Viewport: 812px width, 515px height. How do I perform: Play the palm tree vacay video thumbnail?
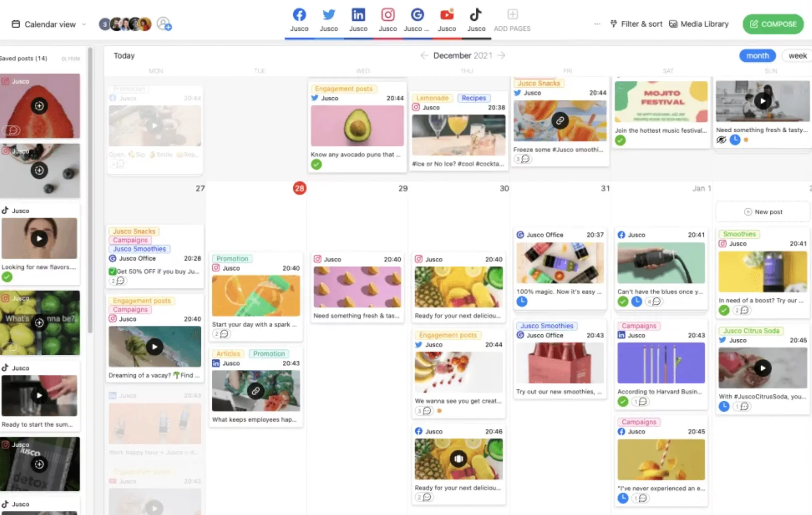pyautogui.click(x=154, y=347)
